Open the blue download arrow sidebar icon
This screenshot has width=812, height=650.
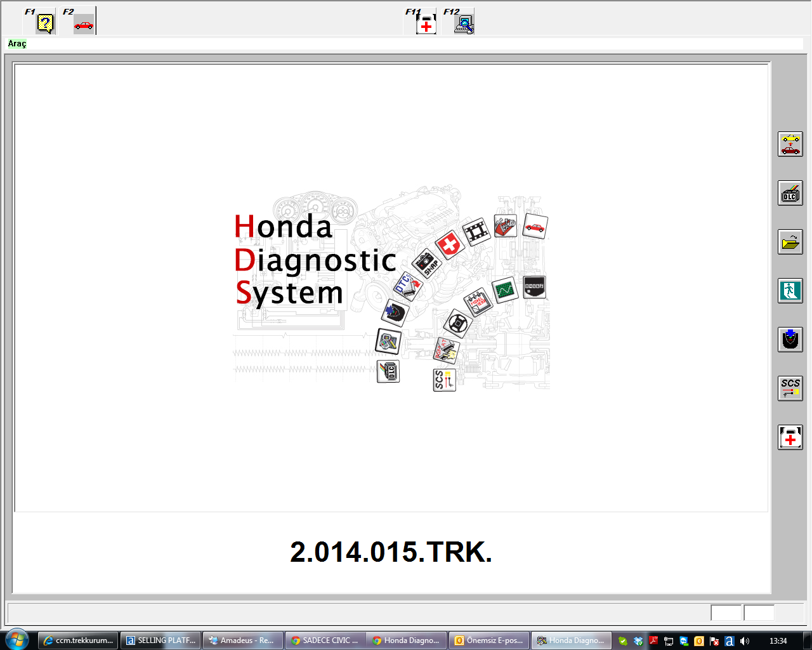pyautogui.click(x=790, y=340)
